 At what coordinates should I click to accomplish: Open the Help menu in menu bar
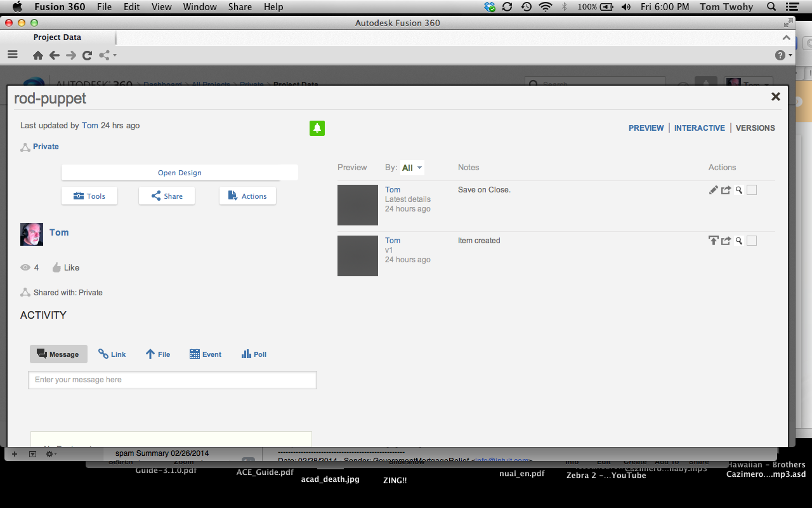(x=273, y=7)
